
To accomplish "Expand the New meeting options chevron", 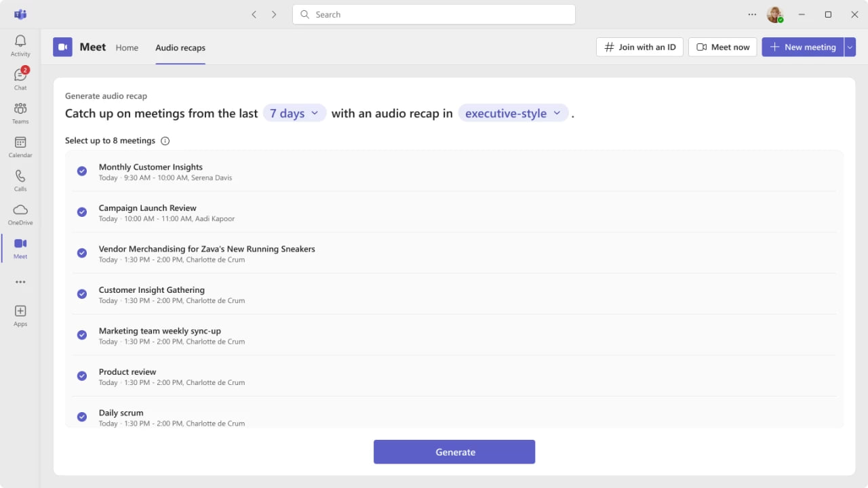I will (850, 47).
